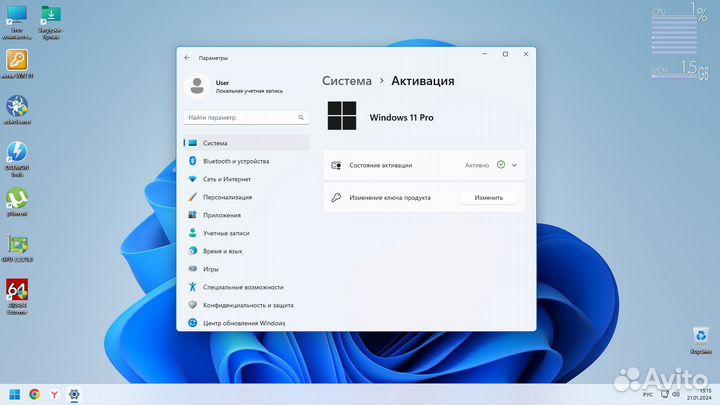This screenshot has height=405, width=720.
Task: Focus the Найти параметр search field
Action: tap(247, 118)
